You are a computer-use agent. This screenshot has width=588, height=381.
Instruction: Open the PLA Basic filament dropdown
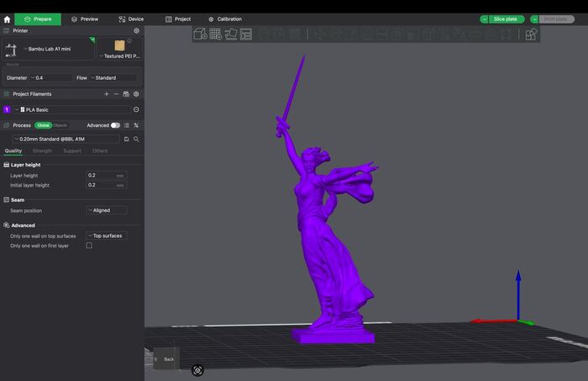pos(72,109)
